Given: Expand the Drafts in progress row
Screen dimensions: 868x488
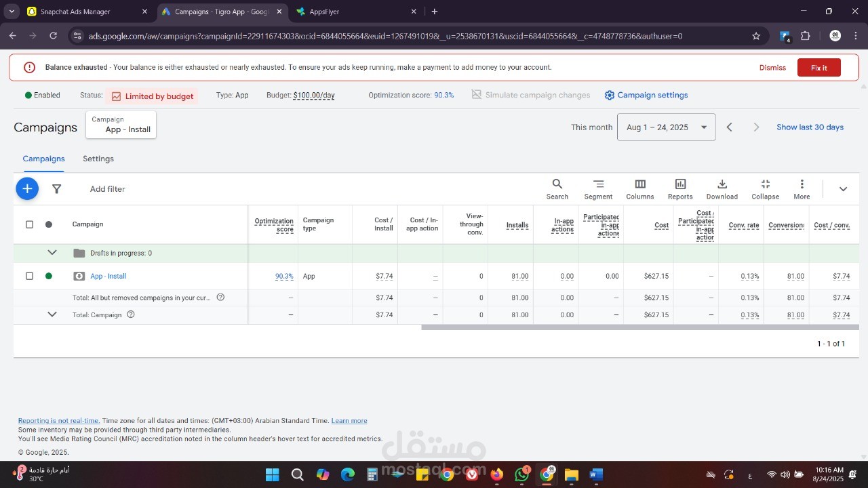Looking at the screenshot, I should 52,253.
